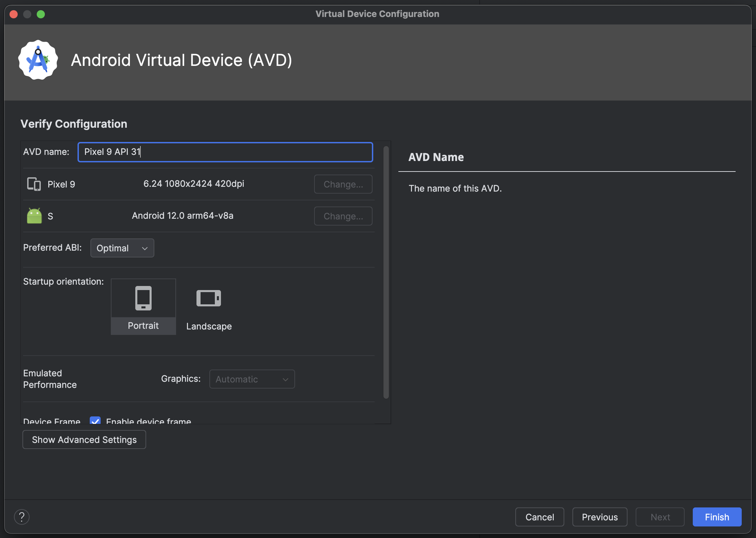Close the Virtual Device Configuration window

14,14
